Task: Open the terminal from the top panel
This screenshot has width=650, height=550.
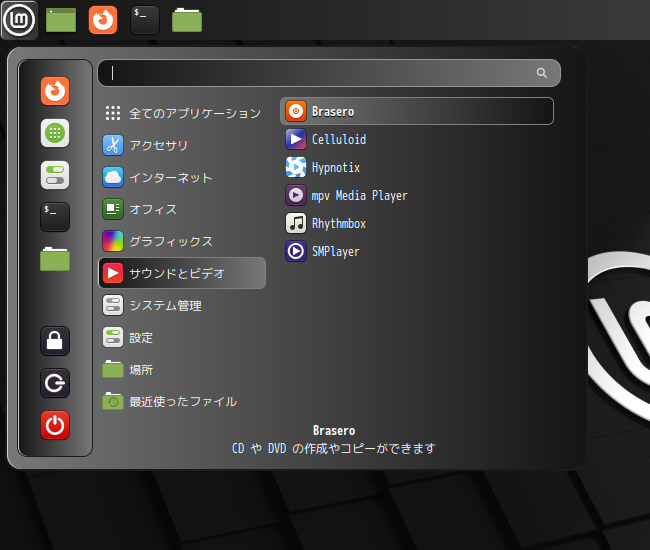Action: 145,20
